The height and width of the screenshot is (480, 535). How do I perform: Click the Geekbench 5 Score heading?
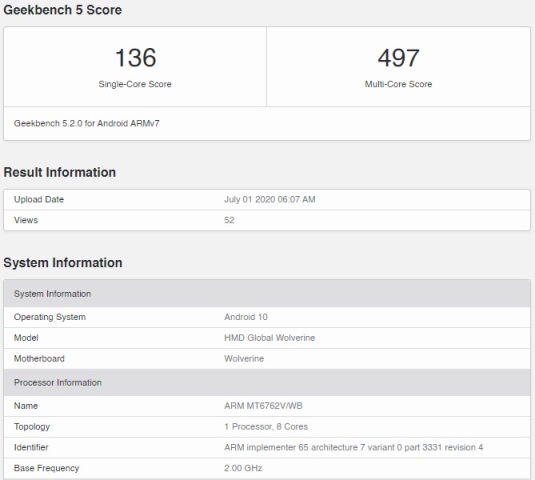coord(62,10)
